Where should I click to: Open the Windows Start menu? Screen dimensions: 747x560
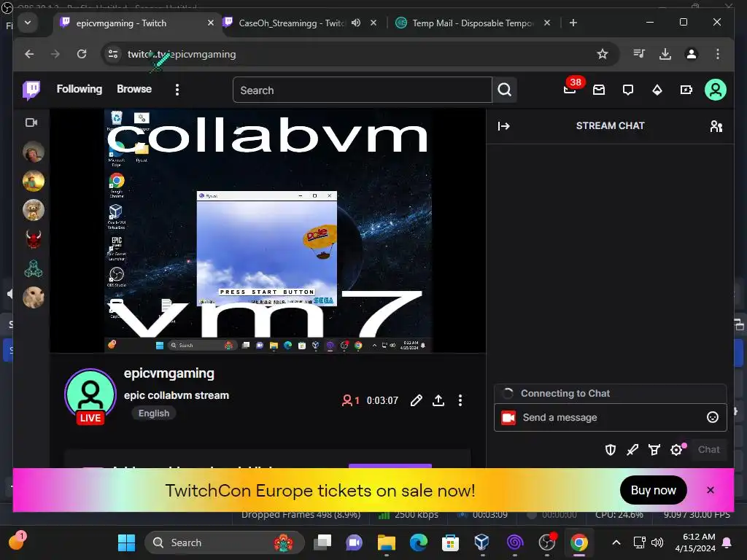click(126, 542)
